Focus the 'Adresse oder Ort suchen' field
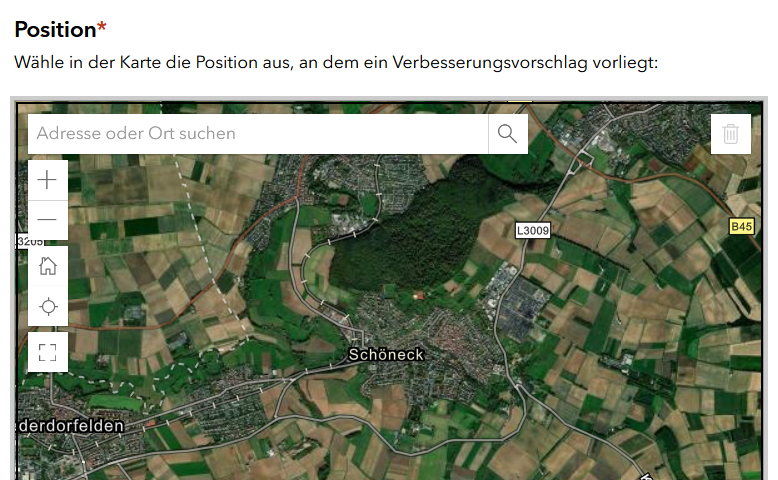This screenshot has height=480, width=778. tap(258, 134)
